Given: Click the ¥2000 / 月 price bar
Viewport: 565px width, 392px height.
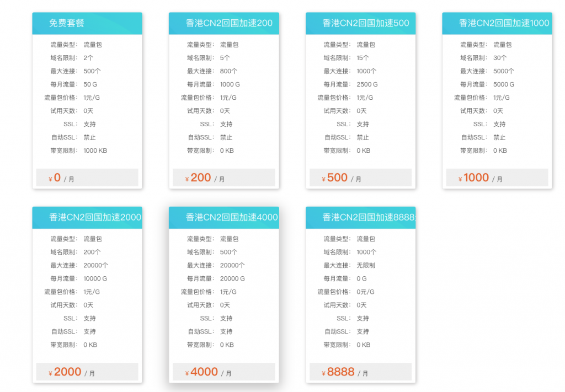Looking at the screenshot, I should [x=87, y=372].
